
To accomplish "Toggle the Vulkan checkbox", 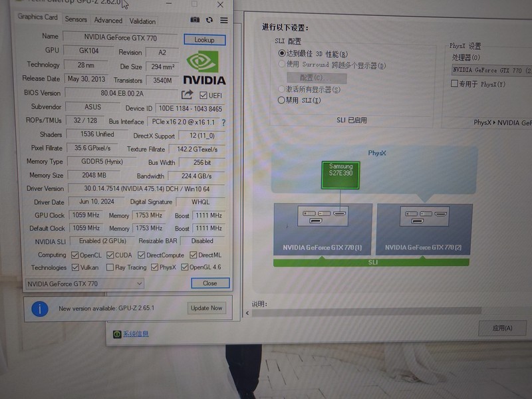I will pyautogui.click(x=75, y=268).
